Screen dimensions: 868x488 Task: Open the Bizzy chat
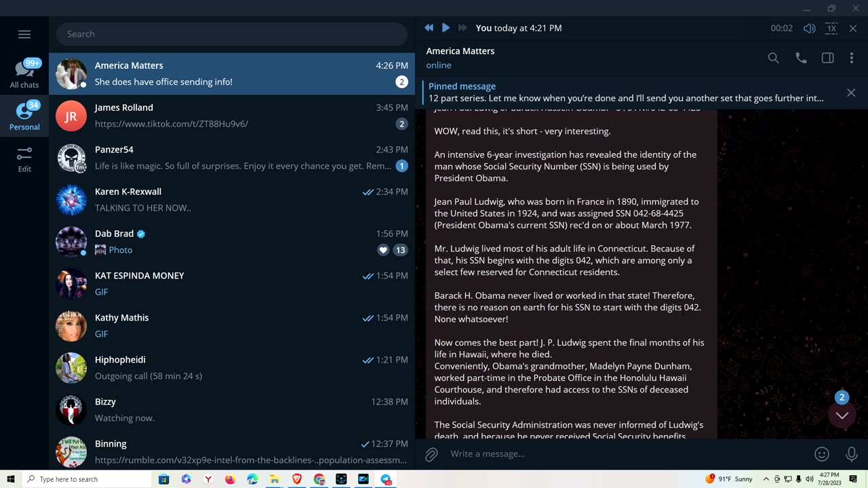[232, 410]
